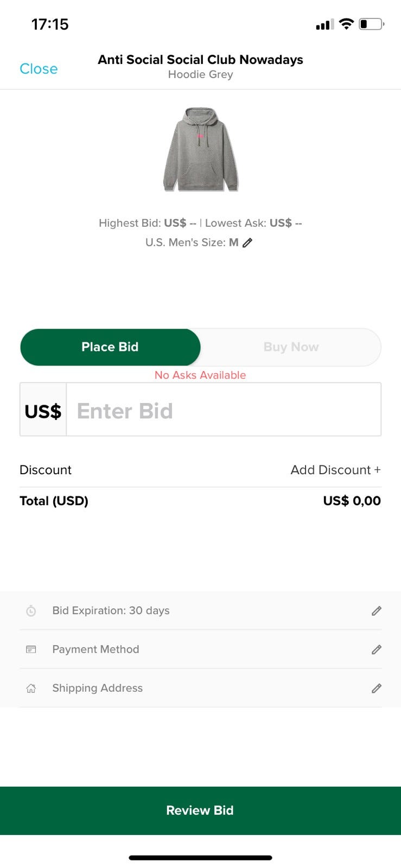Open the Payment Method row
The width and height of the screenshot is (401, 868).
coord(201,649)
